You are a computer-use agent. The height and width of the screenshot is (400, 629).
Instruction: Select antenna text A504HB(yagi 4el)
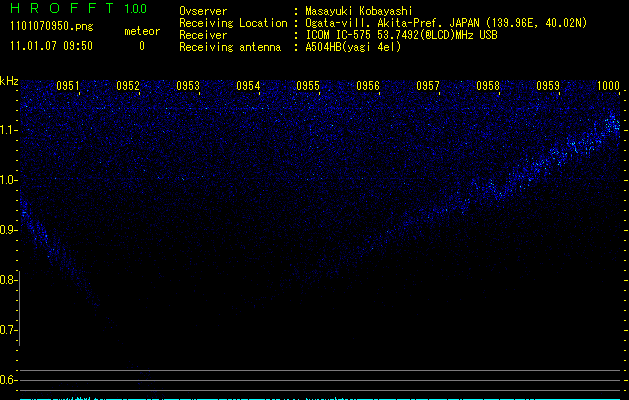353,47
